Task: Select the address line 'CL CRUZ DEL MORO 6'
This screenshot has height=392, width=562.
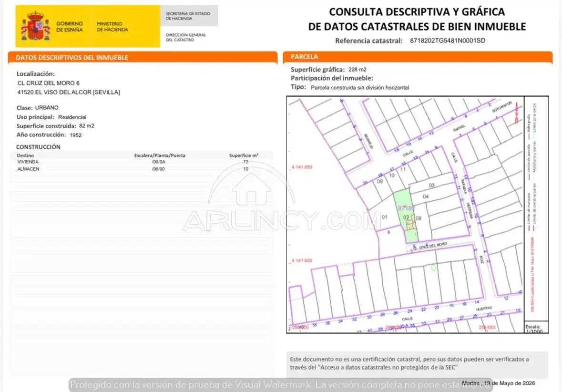Action: coord(49,83)
